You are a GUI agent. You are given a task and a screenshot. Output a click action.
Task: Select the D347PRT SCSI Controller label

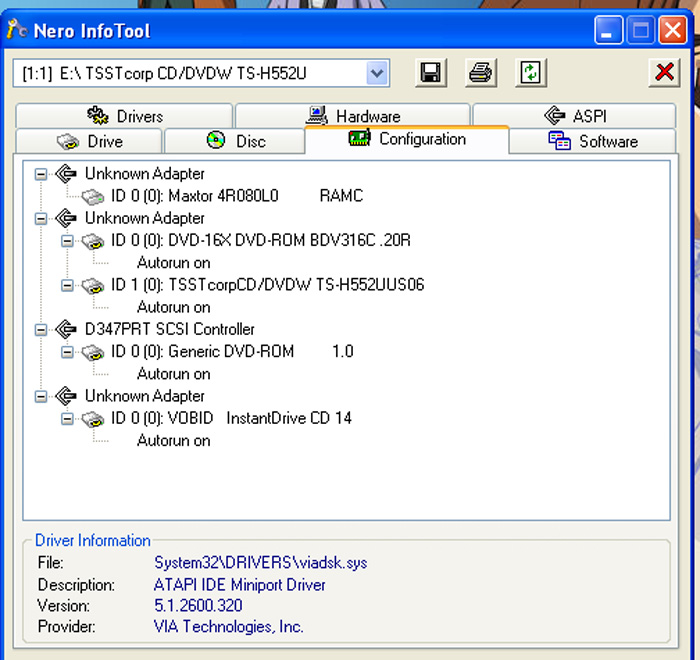tap(170, 329)
